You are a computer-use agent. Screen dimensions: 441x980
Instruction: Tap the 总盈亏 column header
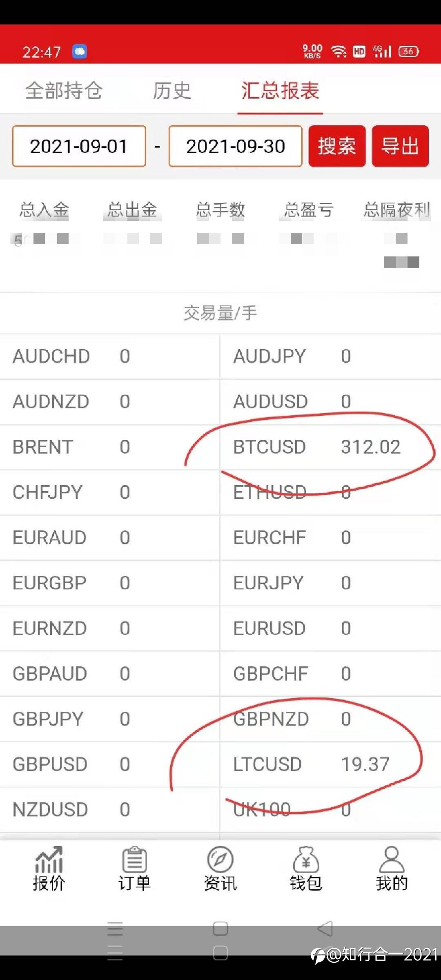coord(309,210)
